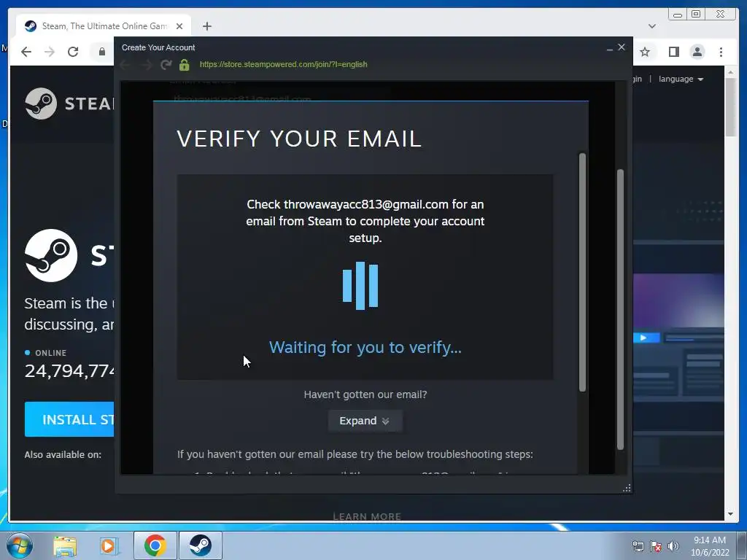Open Windows Start menu
The image size is (747, 560).
19,545
